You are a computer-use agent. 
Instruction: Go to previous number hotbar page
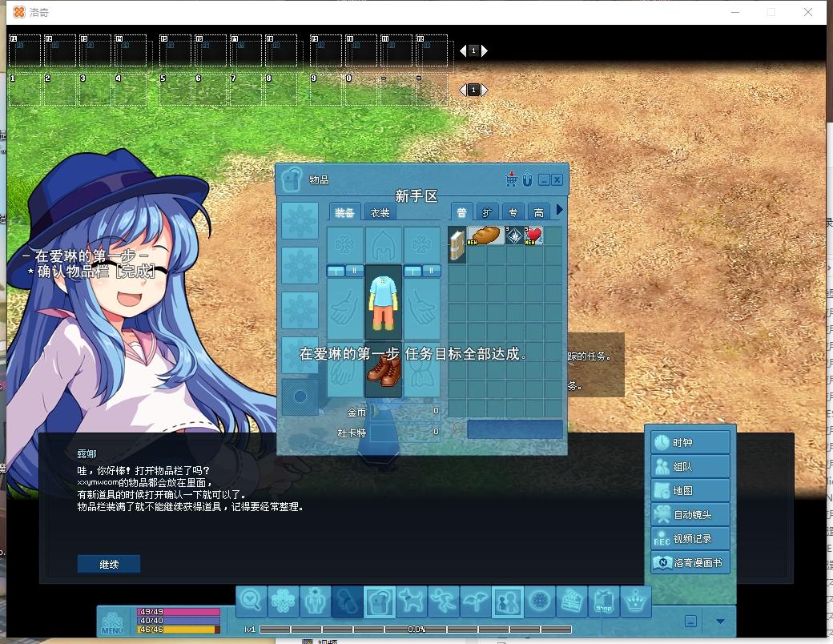pyautogui.click(x=463, y=90)
